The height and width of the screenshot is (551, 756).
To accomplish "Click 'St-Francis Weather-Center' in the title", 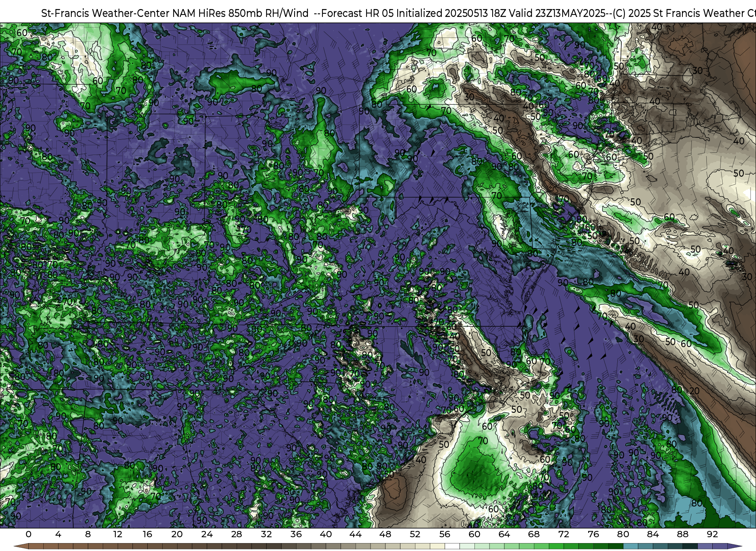I will (106, 13).
